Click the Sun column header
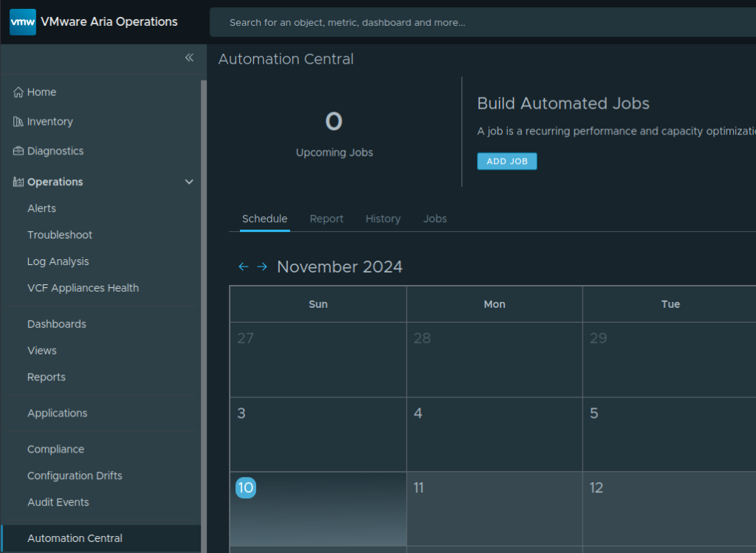756x553 pixels. (318, 304)
